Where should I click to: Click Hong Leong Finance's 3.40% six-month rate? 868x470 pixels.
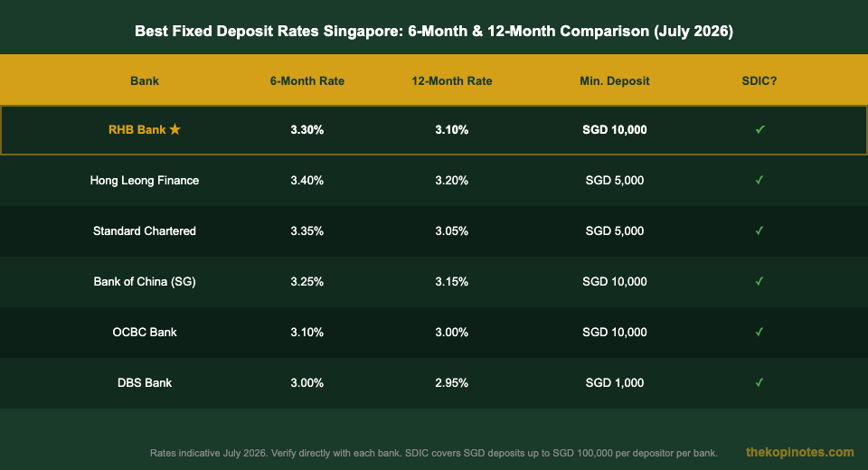(307, 180)
